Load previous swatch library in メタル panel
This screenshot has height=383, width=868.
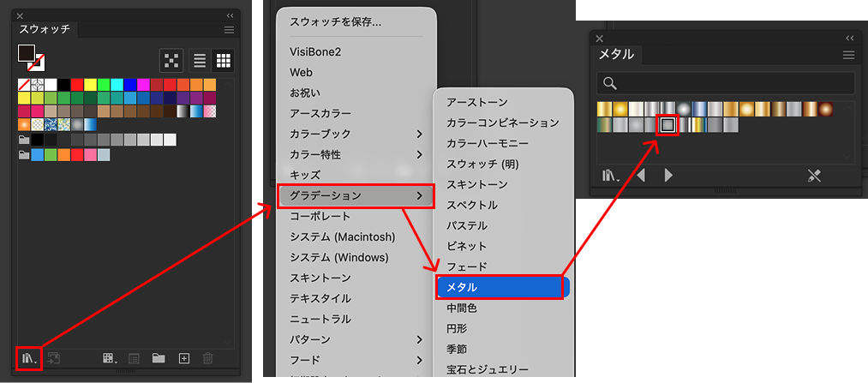click(x=640, y=176)
